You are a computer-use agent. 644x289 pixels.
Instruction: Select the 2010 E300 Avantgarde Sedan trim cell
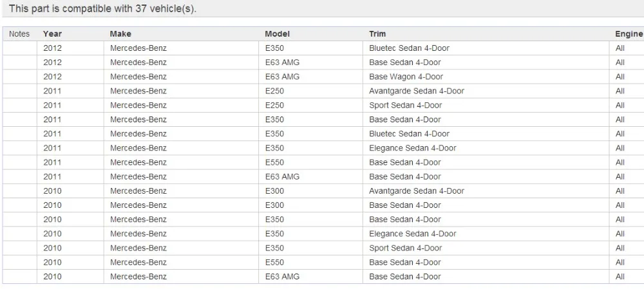point(416,191)
